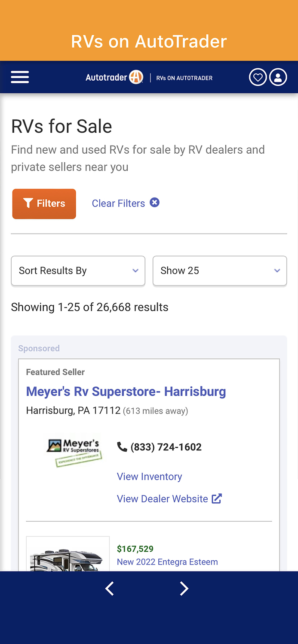Open the hamburger navigation menu
298x644 pixels.
tap(20, 77)
